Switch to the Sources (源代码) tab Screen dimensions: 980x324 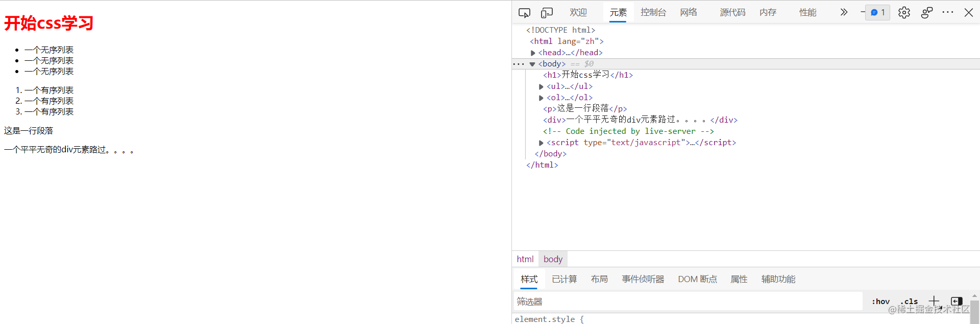point(732,12)
